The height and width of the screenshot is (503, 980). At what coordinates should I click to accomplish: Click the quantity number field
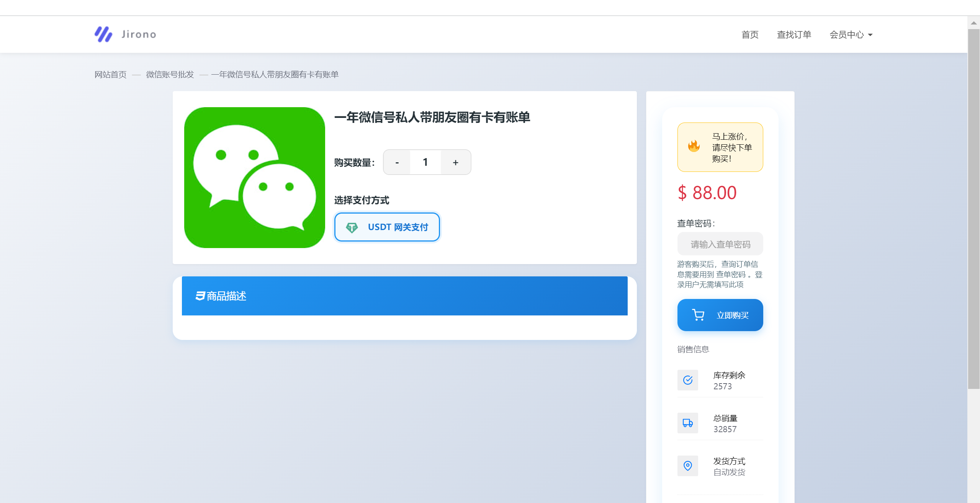point(425,162)
